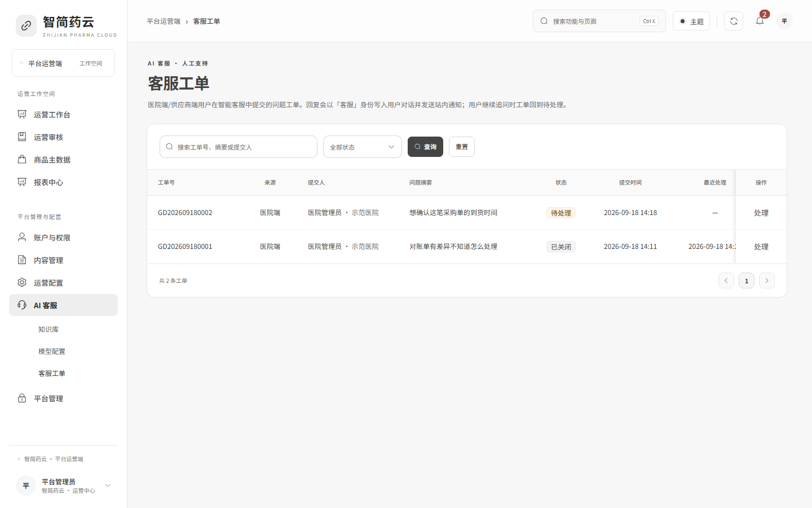812x508 pixels.
Task: Click the 共 2 条工单 total count text
Action: point(173,281)
